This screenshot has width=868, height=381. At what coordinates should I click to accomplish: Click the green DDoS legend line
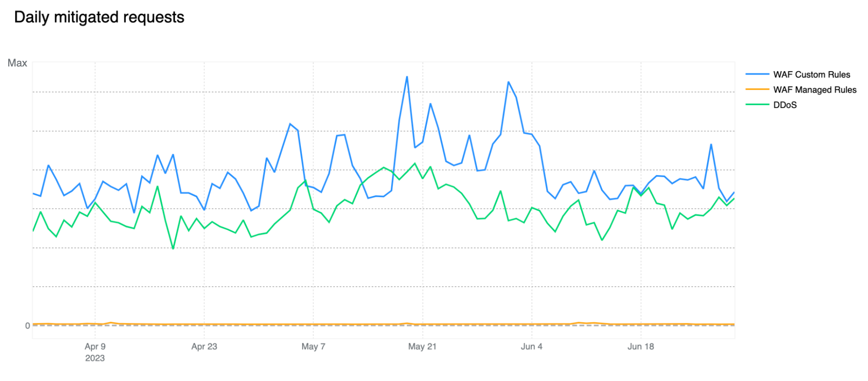[757, 105]
